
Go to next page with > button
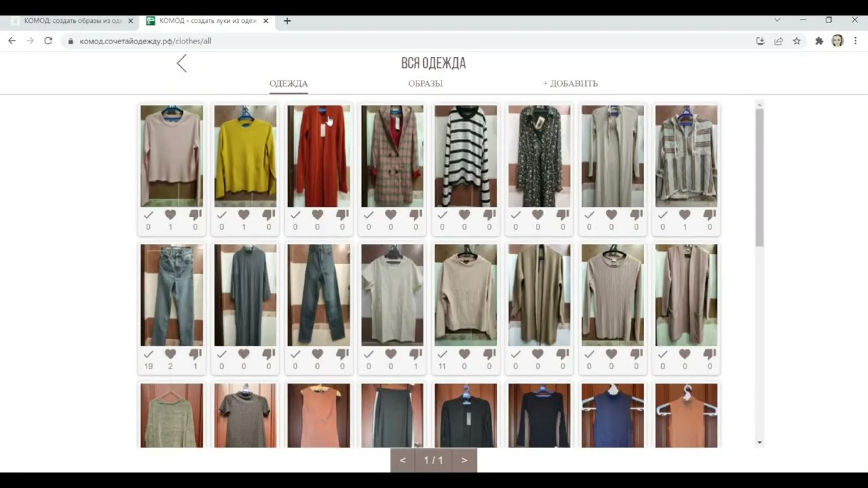coord(464,460)
